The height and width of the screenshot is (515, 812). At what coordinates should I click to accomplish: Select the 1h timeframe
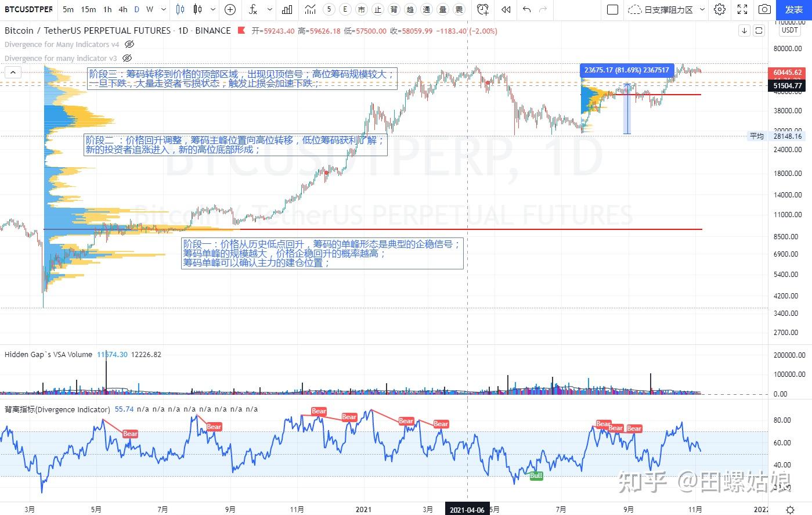(107, 9)
